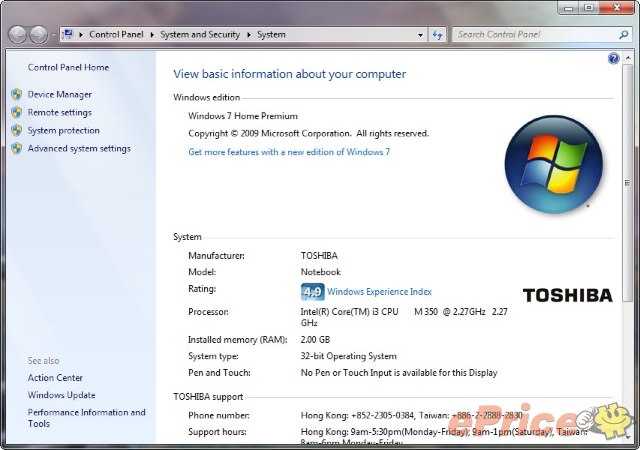Click the Windows 7 Home Premium text
Screen dimensions: 640x450
pos(243,116)
